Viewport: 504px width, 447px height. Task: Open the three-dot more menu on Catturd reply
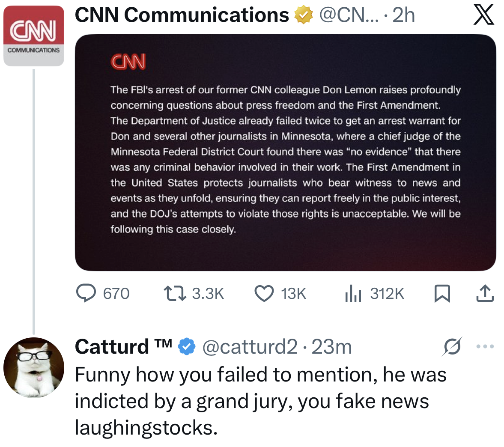[x=486, y=346]
